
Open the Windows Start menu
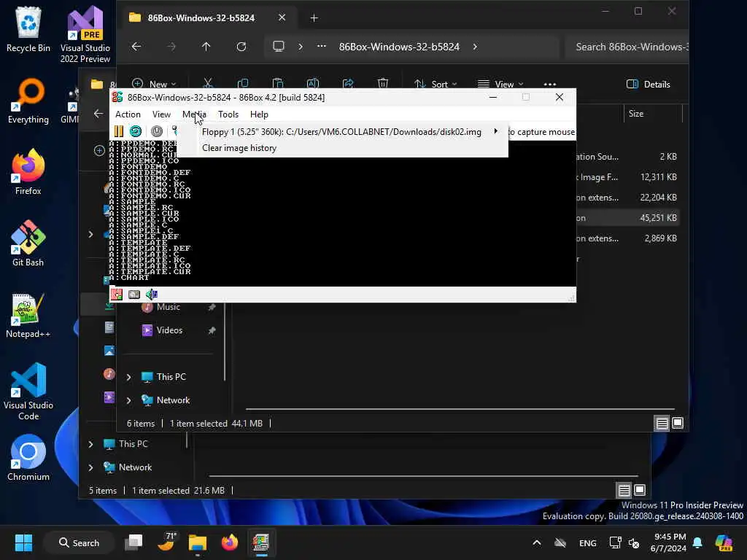pos(23,542)
